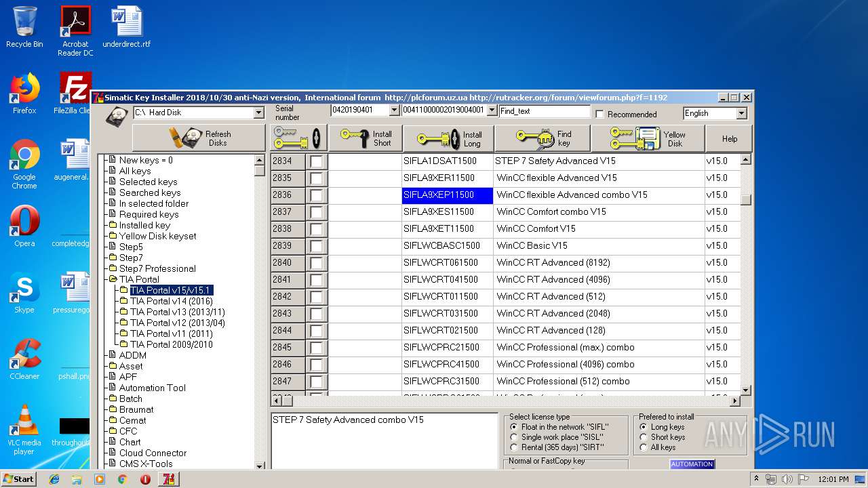The image size is (868, 488).
Task: Click the Find_text search field
Action: click(545, 111)
